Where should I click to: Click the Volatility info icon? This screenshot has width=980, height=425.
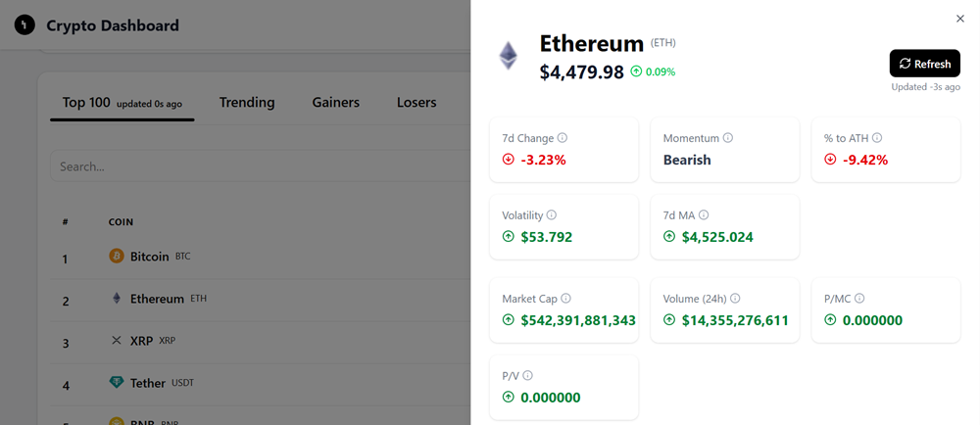pos(552,215)
